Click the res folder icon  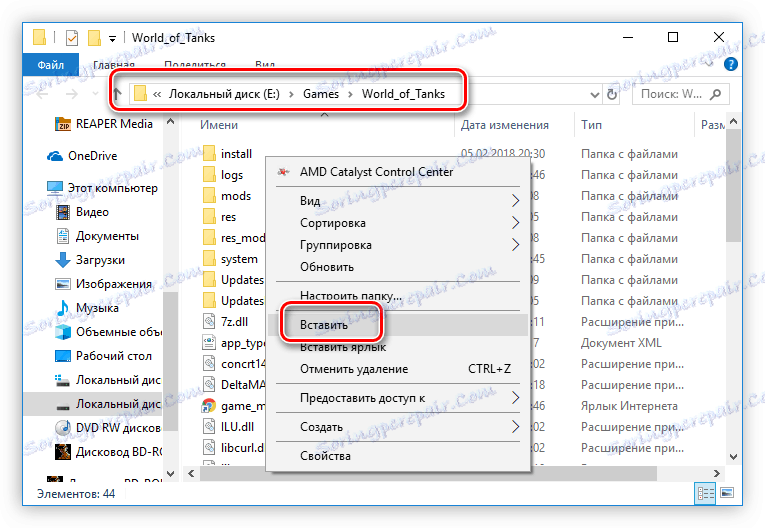(x=209, y=217)
